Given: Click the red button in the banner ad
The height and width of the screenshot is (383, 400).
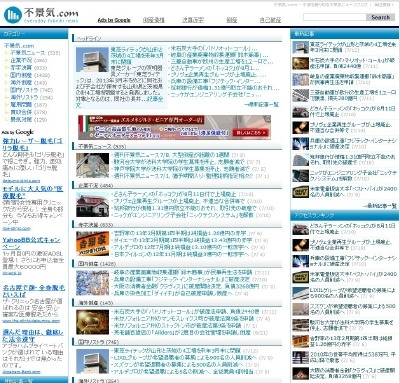Looking at the screenshot, I should coord(251,132).
